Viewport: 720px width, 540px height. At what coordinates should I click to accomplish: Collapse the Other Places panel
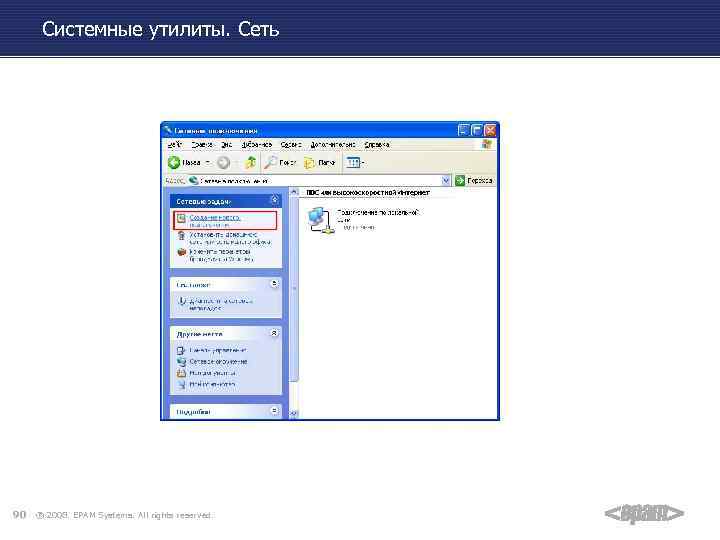coord(274,333)
